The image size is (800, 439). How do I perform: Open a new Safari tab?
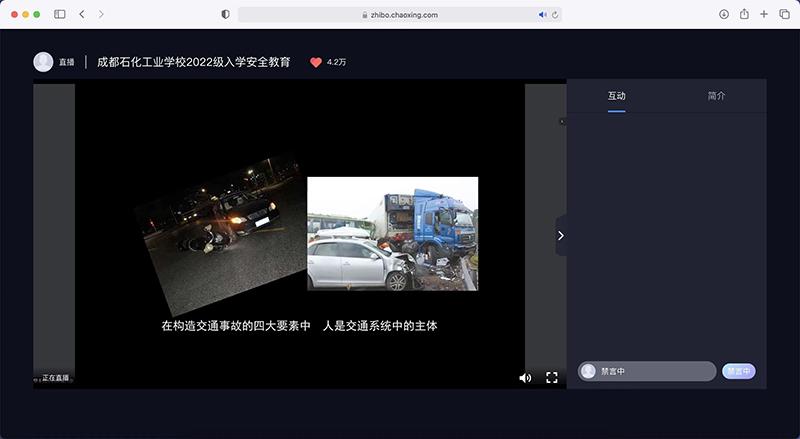(x=764, y=14)
